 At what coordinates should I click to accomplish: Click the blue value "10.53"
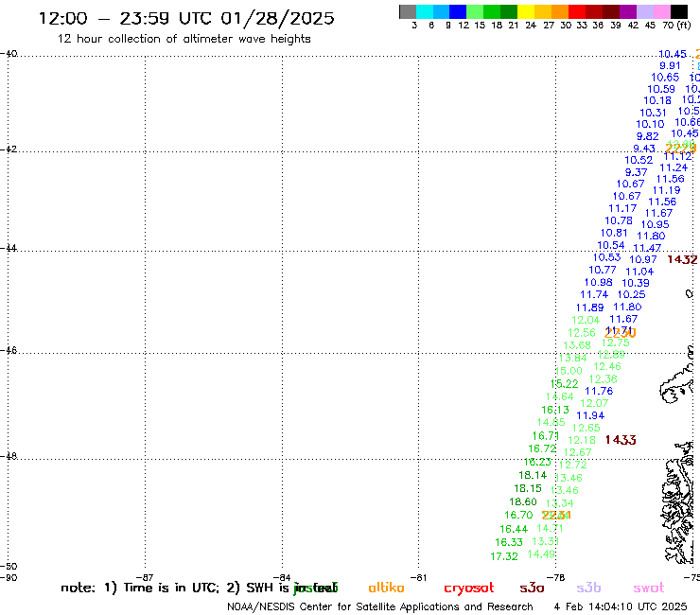(606, 257)
